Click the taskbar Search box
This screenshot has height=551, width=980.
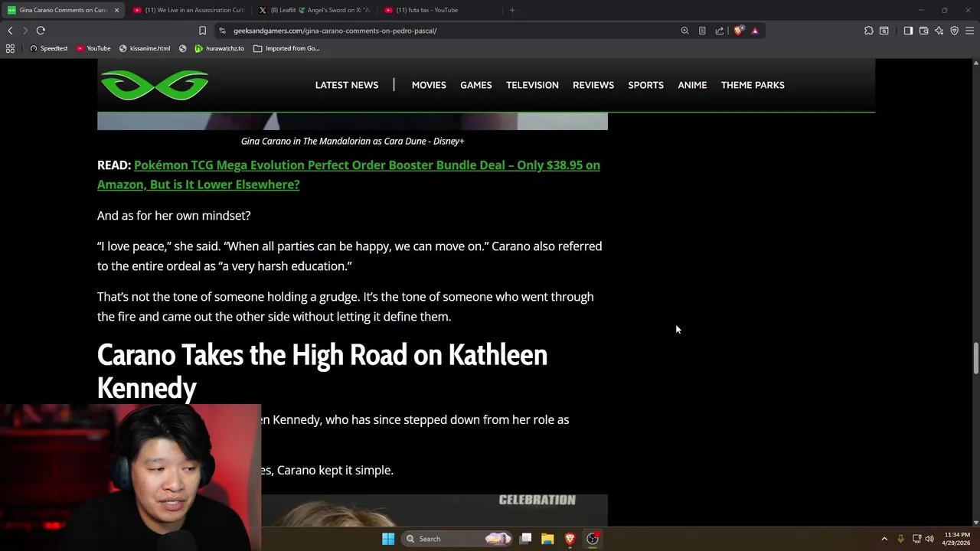tap(457, 539)
